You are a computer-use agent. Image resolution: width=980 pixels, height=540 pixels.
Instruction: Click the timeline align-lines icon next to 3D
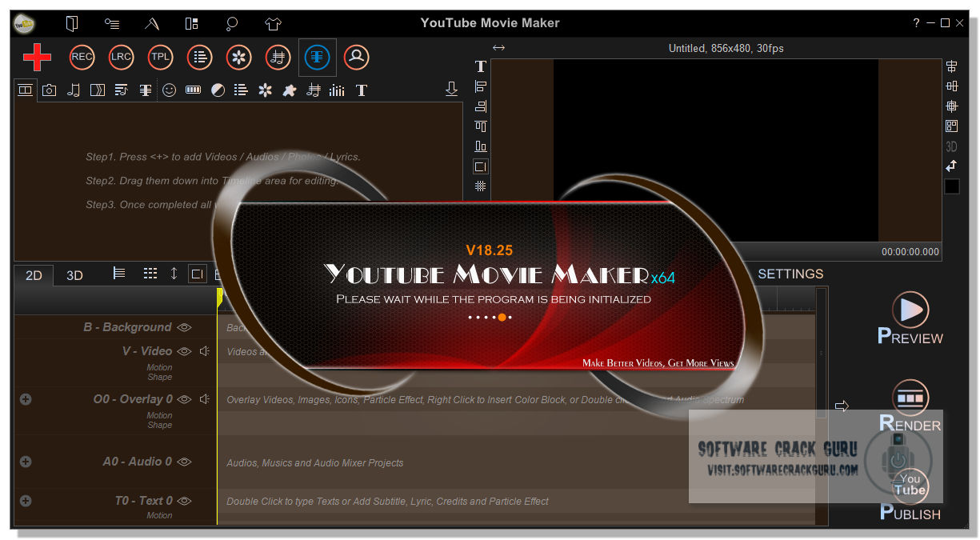coord(119,274)
